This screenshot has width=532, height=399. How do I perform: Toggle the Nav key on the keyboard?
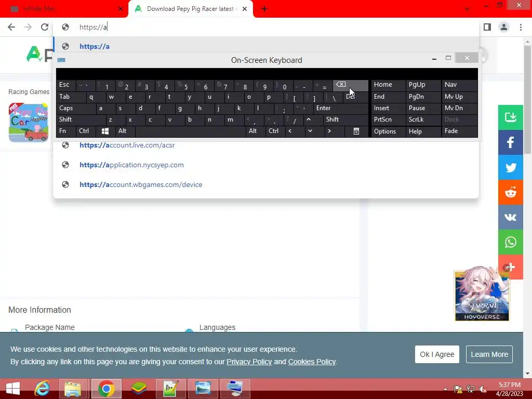(459, 85)
